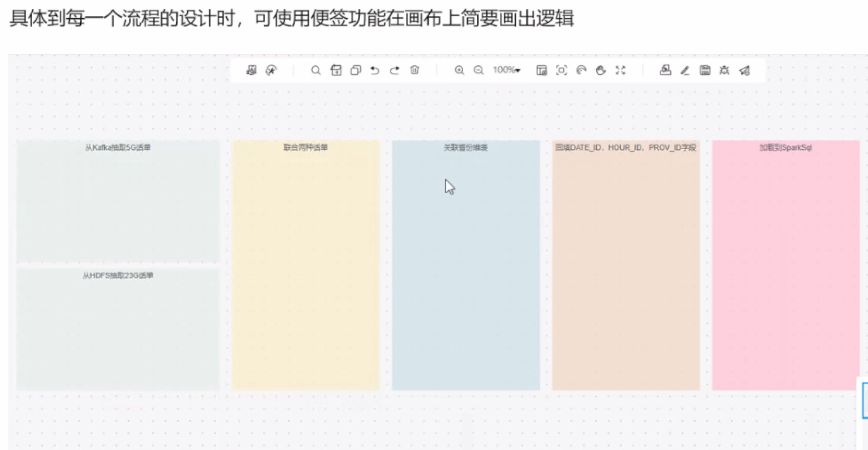This screenshot has height=450, width=868.
Task: Publish using the paper plane icon
Action: click(x=744, y=70)
